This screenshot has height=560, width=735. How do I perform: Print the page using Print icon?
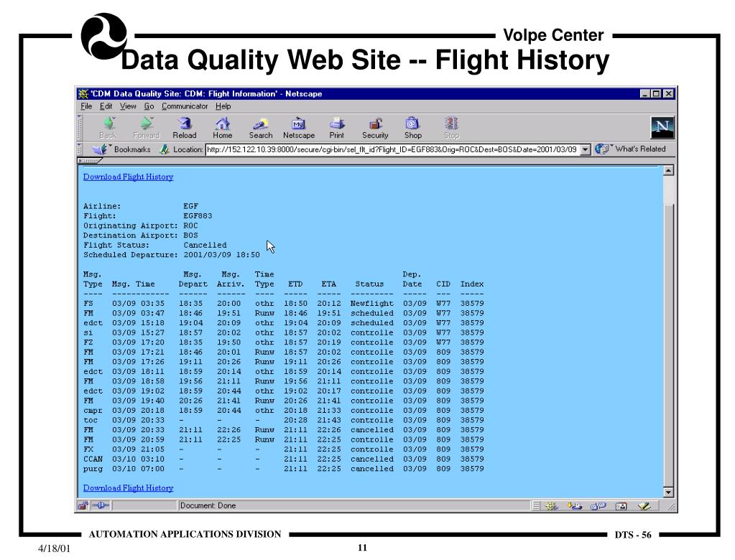tap(336, 123)
